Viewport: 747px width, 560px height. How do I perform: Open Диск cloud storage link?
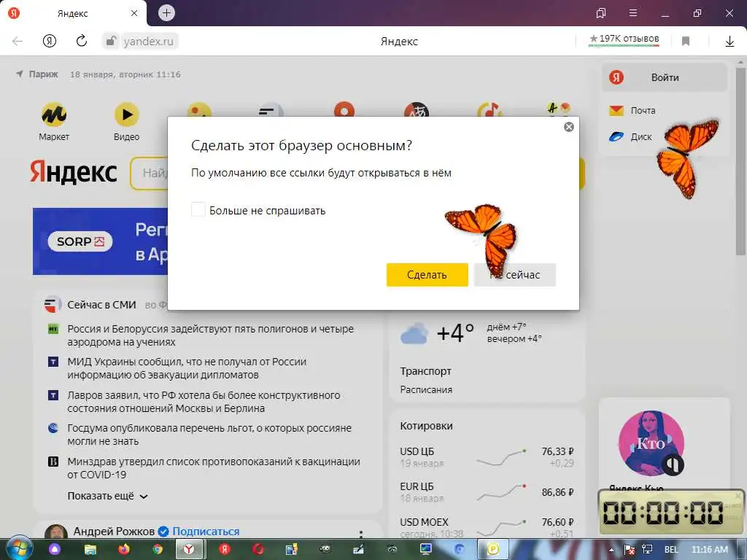pos(630,137)
